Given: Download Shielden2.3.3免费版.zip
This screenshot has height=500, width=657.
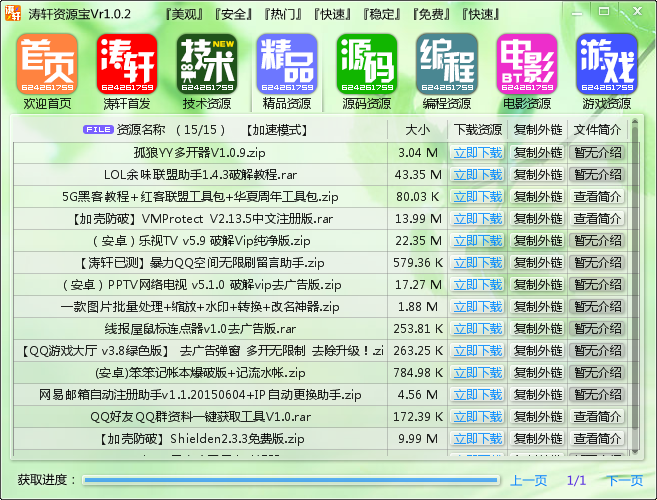Looking at the screenshot, I should pos(478,438).
